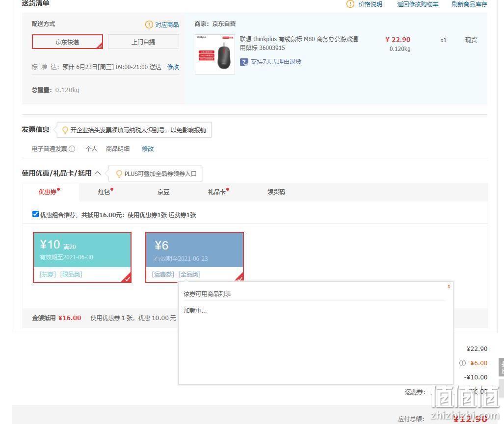504x424 pixels.
Task: Click the invoice tip lightbulb icon
Action: coord(65,130)
